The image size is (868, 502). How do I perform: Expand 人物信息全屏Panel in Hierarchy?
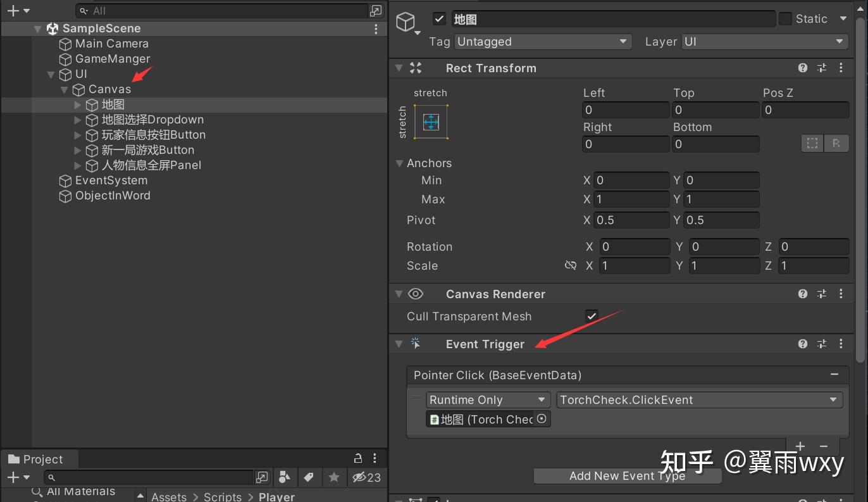[78, 165]
